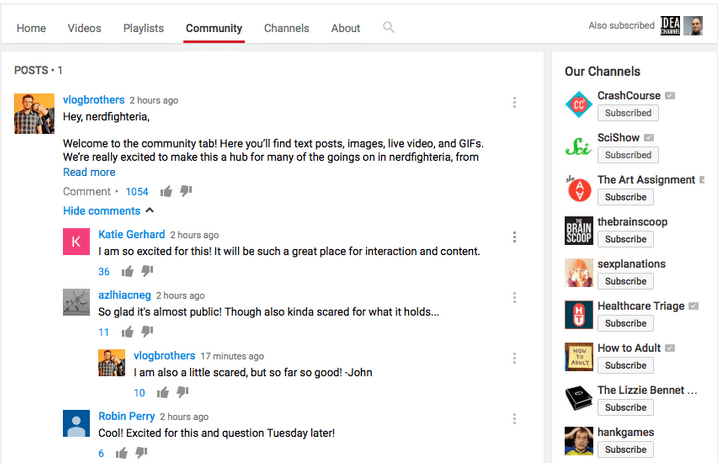Open azlhiacneg's profile link
The image size is (718, 463).
[x=125, y=295]
